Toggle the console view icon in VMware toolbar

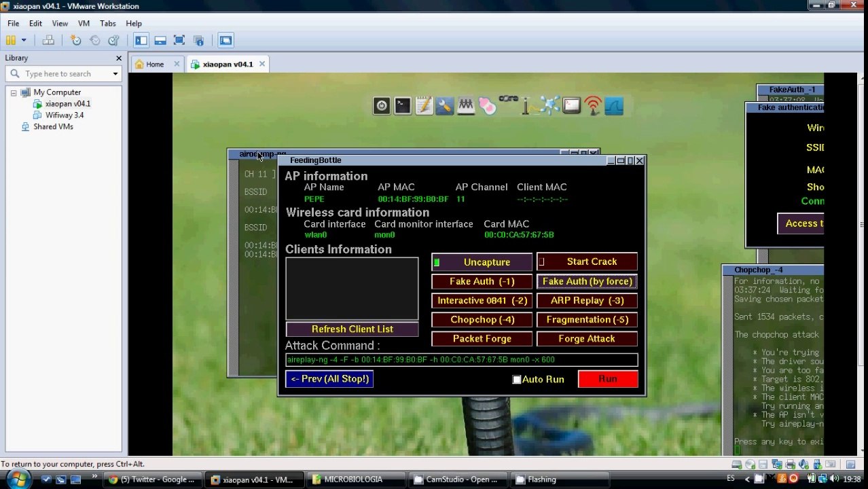coord(225,41)
